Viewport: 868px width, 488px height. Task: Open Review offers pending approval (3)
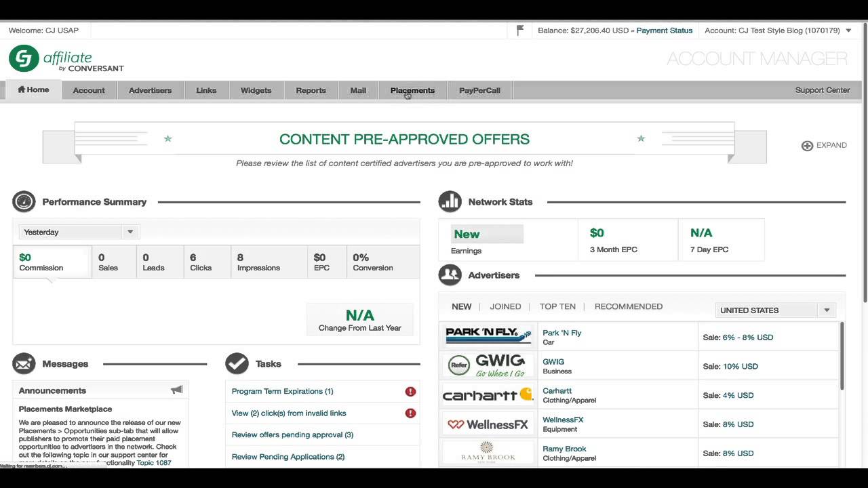(292, 435)
